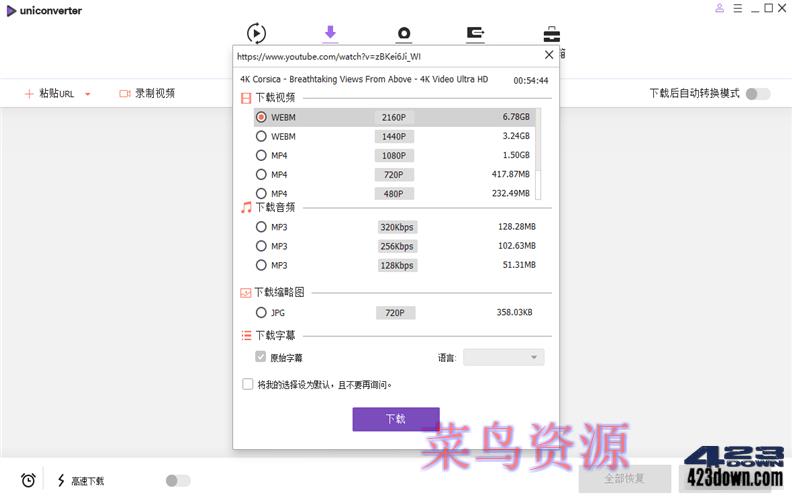
Task: Click the 358.03KB thumbnail size
Action: coord(514,313)
